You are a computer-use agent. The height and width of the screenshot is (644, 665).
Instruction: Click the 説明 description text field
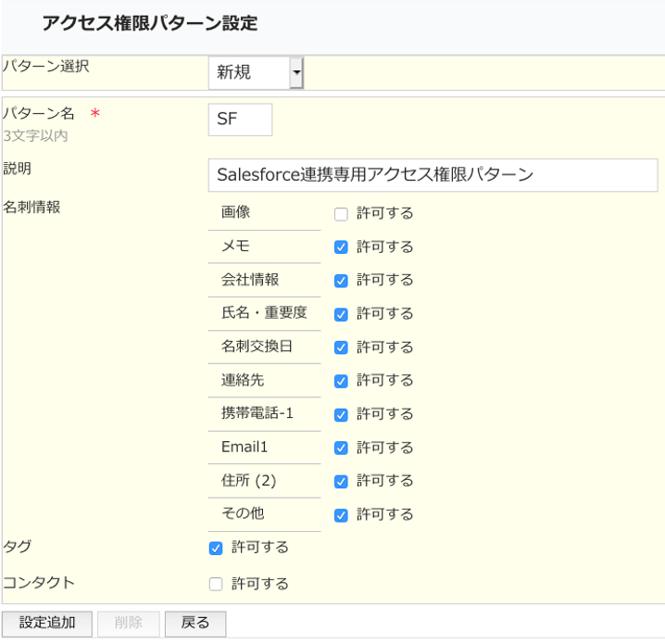tap(433, 174)
